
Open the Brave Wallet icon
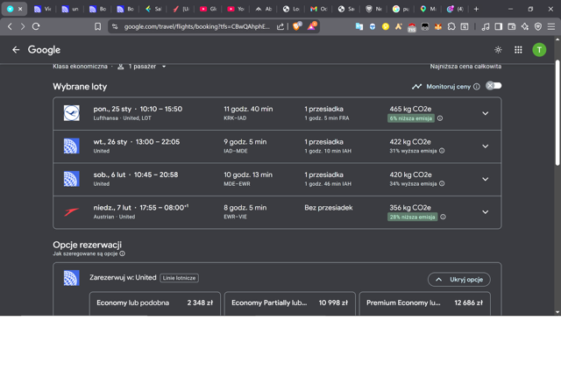(512, 26)
